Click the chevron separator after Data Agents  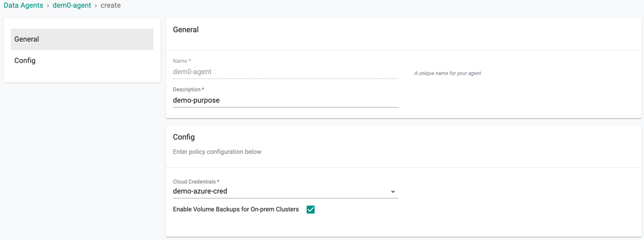click(x=48, y=6)
